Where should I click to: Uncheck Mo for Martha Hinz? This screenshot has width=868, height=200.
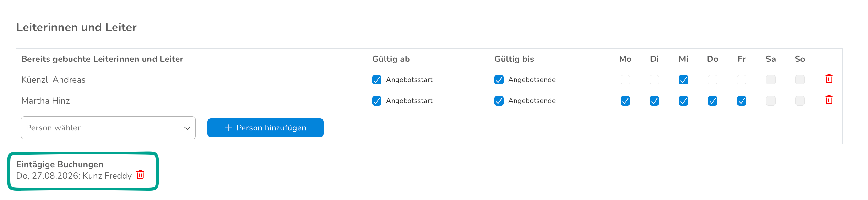click(x=625, y=101)
